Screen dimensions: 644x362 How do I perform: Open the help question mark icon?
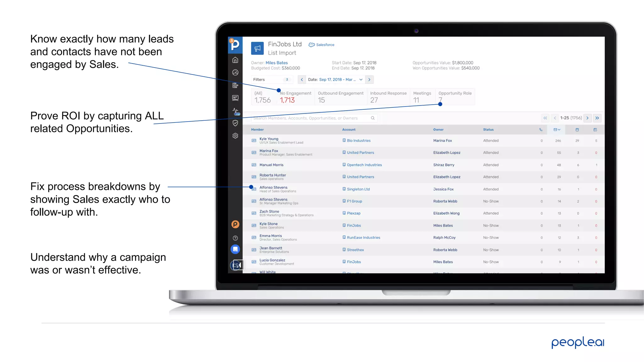tap(235, 238)
